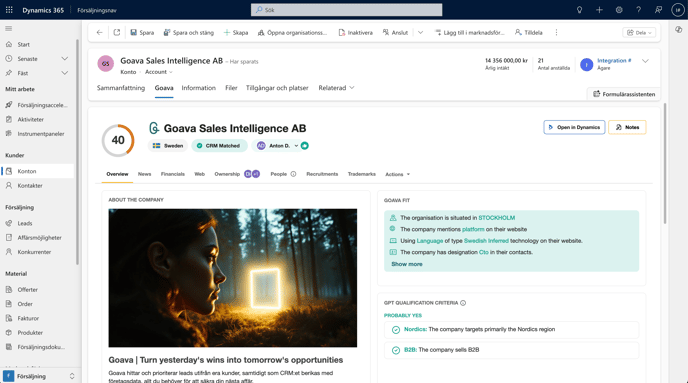Click Inaktivera in the command bar
The width and height of the screenshot is (688, 383).
click(355, 32)
